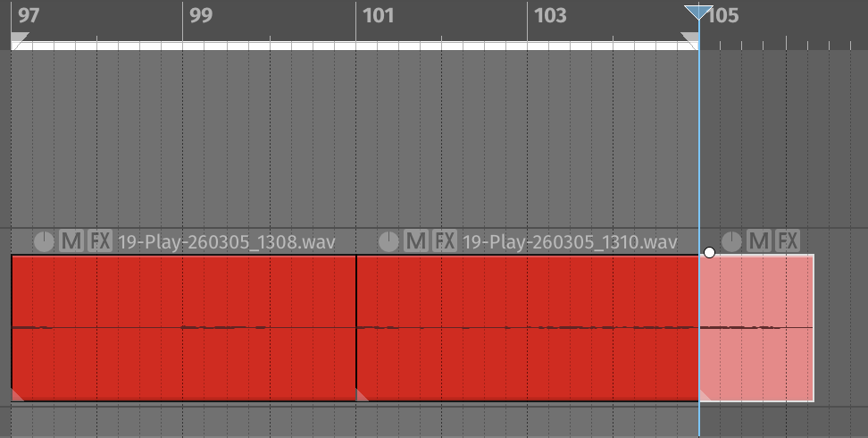The image size is (868, 438).
Task: Select the 19-Play-260305_1310.wav clip title
Action: pos(570,242)
